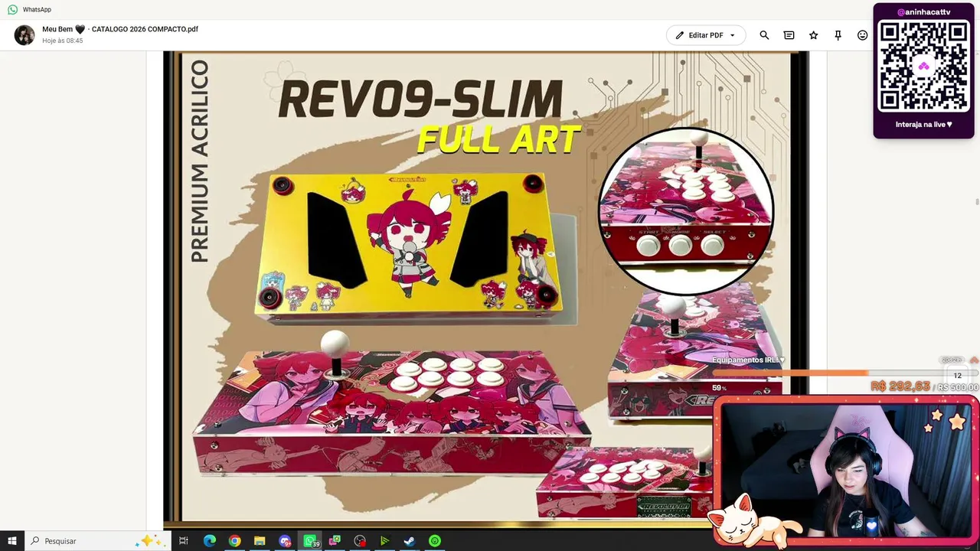Screen dimensions: 980x551
Task: Click the 'Hoje às 08:45' timestamp
Action: [63, 41]
